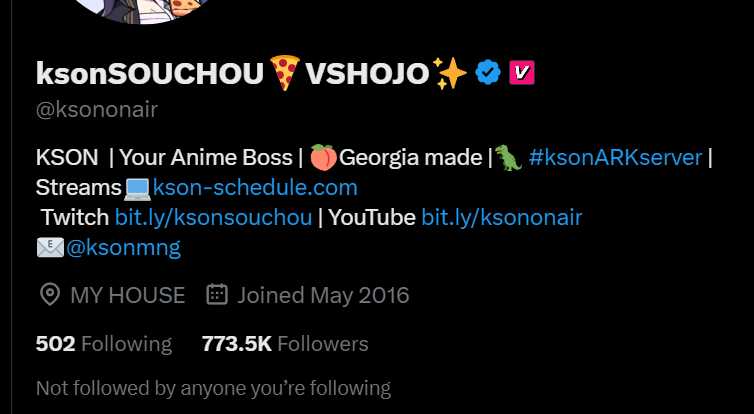Click the peach emoji in bio
This screenshot has height=414, width=754.
point(324,157)
